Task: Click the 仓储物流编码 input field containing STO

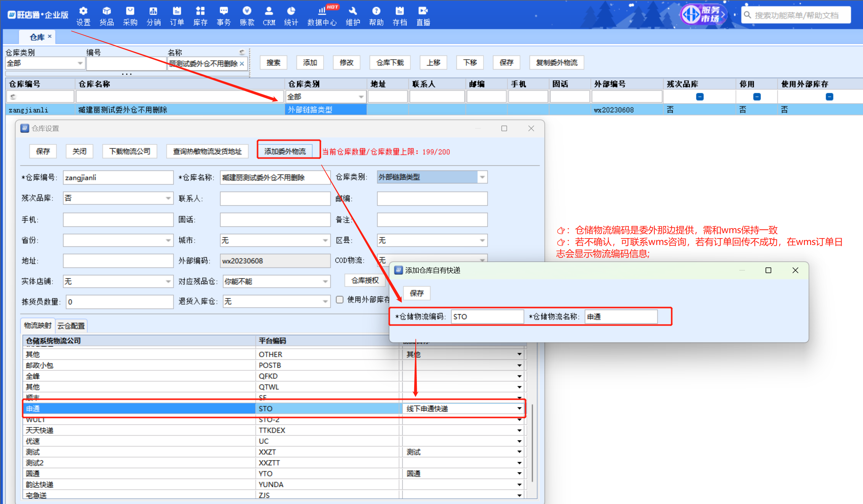Action: (487, 317)
